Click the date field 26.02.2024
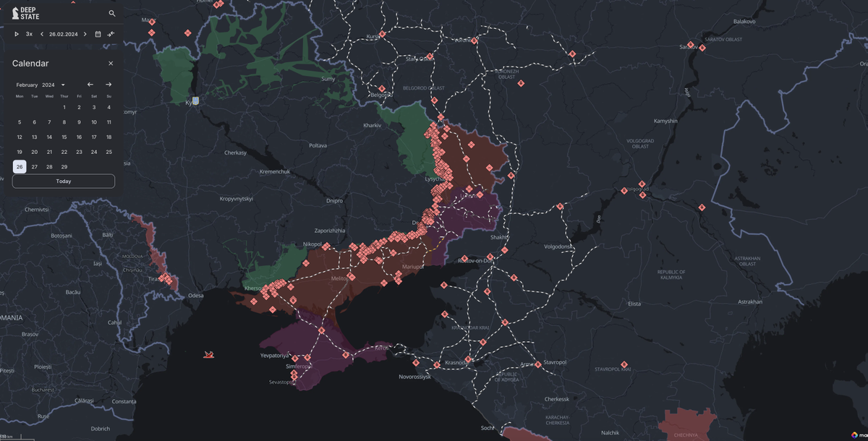 point(63,34)
